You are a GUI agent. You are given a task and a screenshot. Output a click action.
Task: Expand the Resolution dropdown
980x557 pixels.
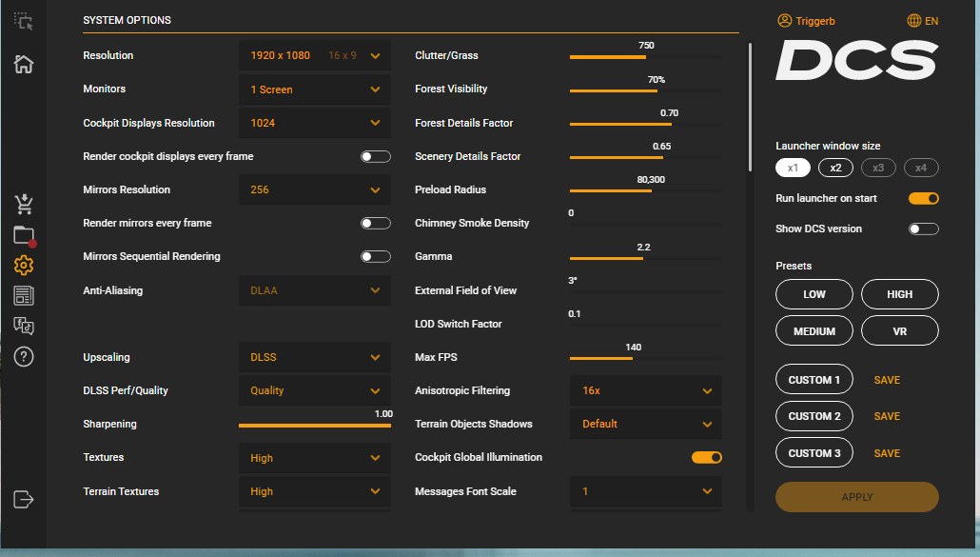tap(315, 55)
